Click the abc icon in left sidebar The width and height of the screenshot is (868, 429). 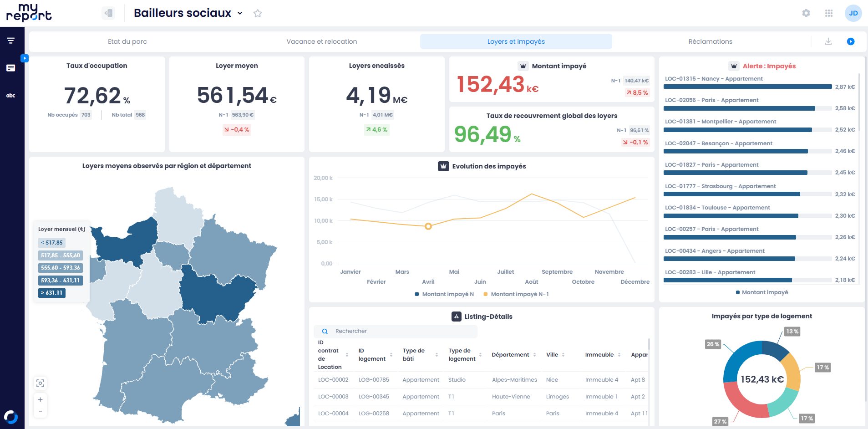pos(11,96)
